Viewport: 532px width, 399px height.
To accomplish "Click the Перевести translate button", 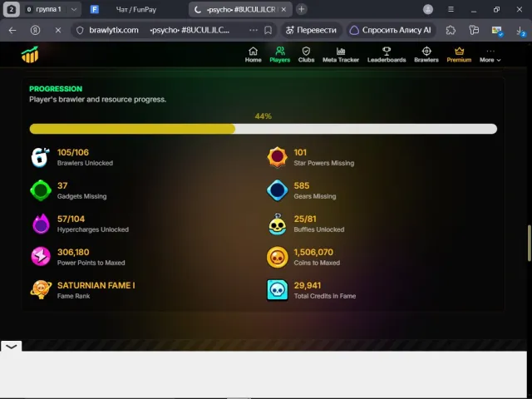I will [x=311, y=30].
